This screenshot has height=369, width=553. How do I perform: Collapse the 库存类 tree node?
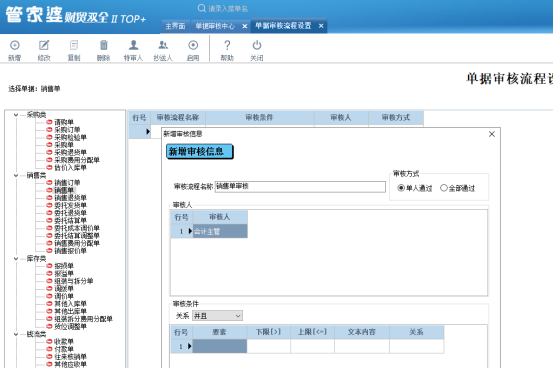[x=16, y=259]
